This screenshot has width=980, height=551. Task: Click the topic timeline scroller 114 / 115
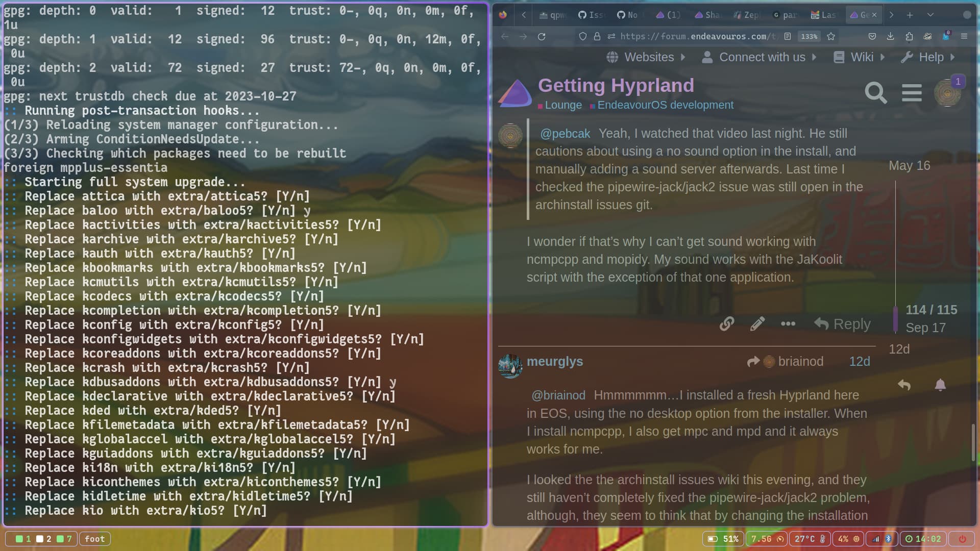tap(931, 310)
